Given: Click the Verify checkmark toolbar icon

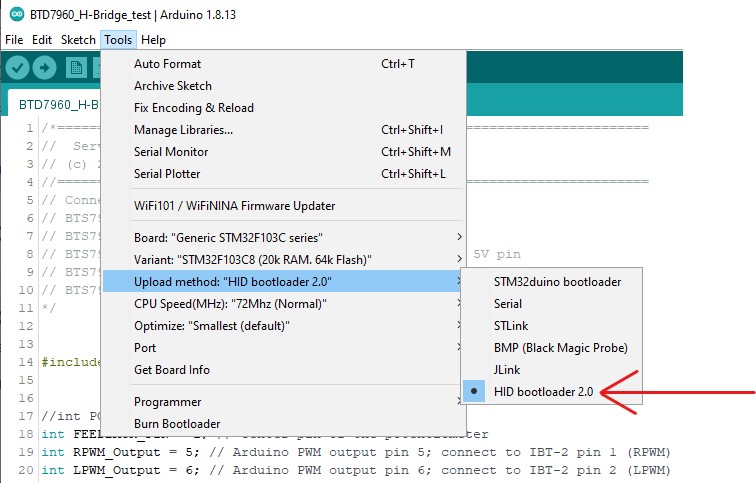Looking at the screenshot, I should [17, 67].
